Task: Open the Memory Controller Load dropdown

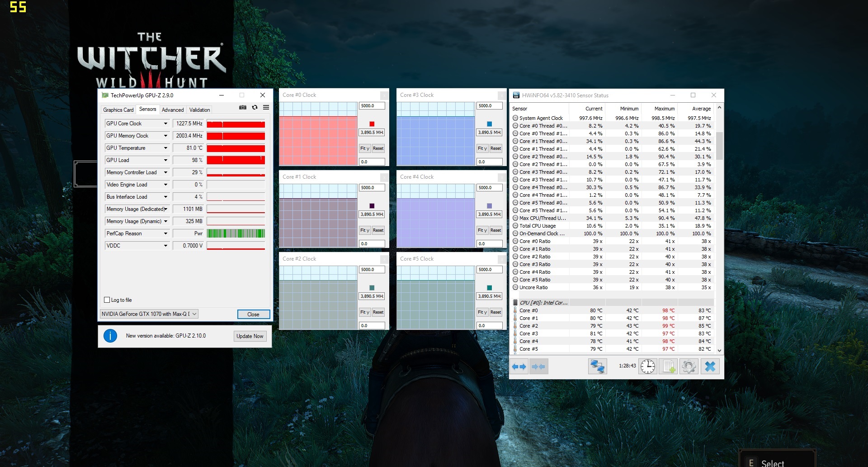Action: click(x=165, y=172)
